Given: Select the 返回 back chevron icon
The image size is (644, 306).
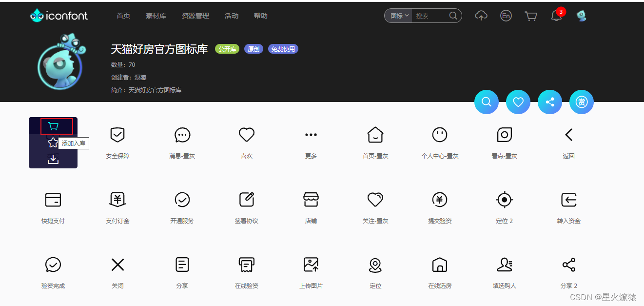Looking at the screenshot, I should click(569, 135).
